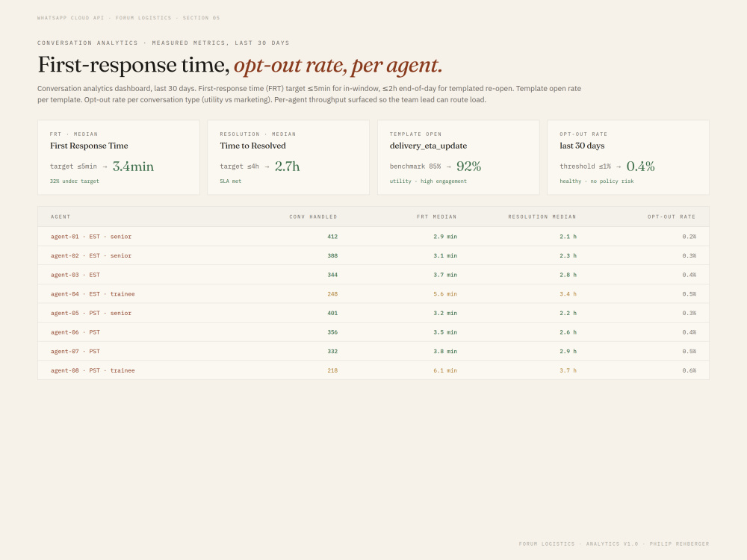Click the 3.4 h resolution value
The height and width of the screenshot is (560, 747).
(568, 293)
